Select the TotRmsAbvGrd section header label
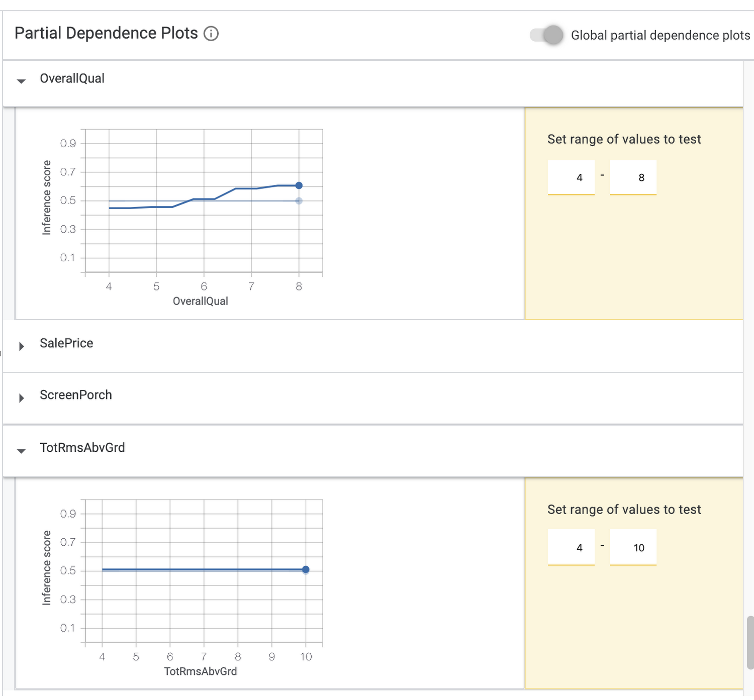The image size is (754, 700). pos(82,447)
